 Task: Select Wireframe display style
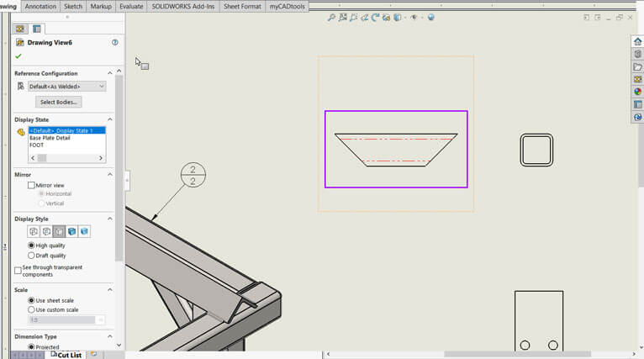tap(34, 231)
